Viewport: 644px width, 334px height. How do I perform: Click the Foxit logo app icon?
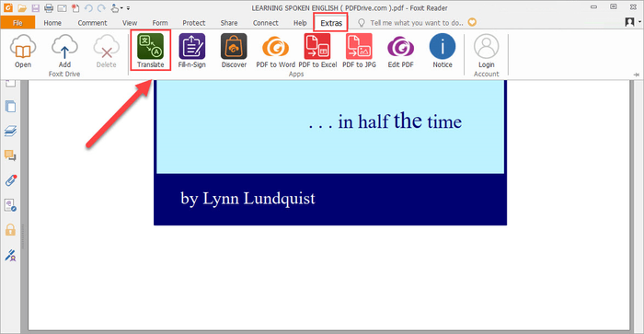click(7, 7)
